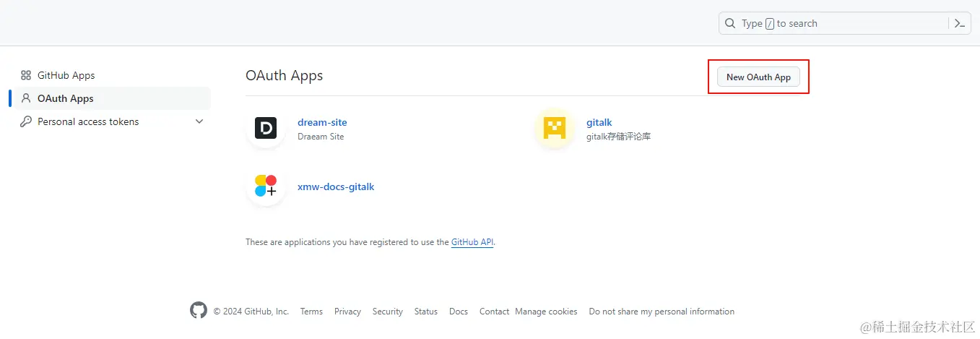Click the OAuth Apps page heading
This screenshot has width=980, height=339.
(285, 75)
